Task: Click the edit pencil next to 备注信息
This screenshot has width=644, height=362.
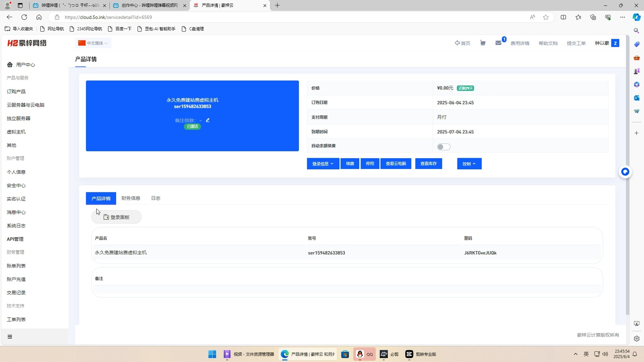Action: click(208, 120)
